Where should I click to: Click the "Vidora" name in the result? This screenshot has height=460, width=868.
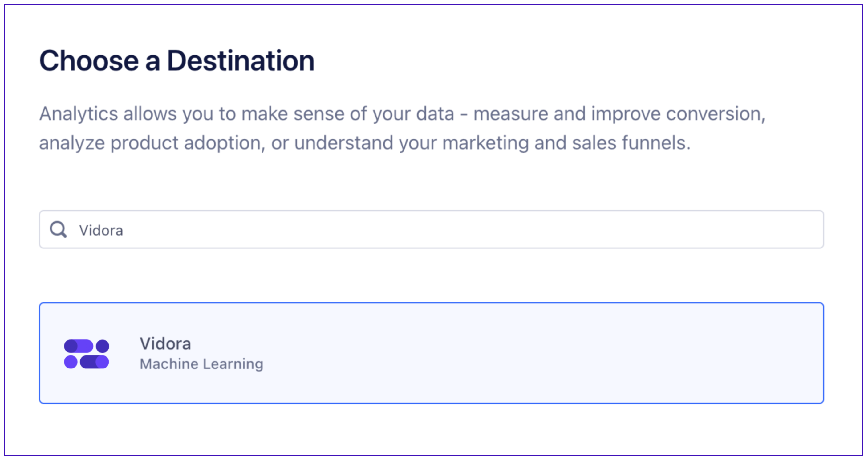point(165,343)
